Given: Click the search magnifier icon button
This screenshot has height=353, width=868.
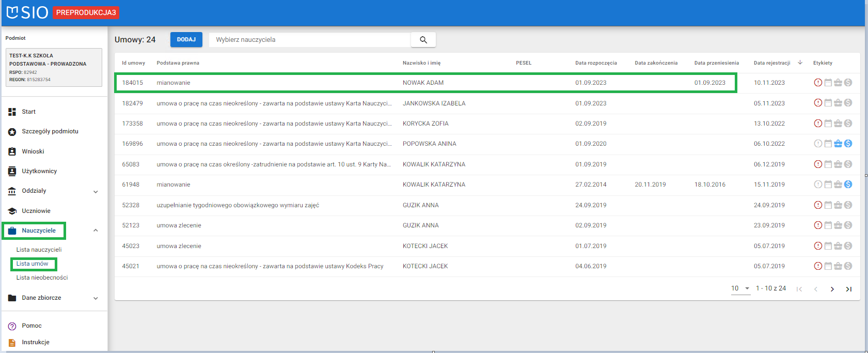Looking at the screenshot, I should 423,40.
